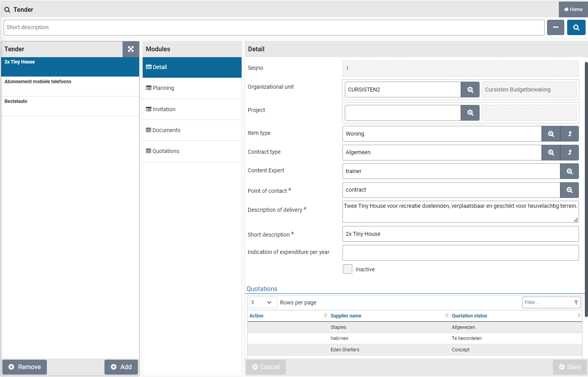Click Indication of expenditure per year field
The image size is (588, 377).
click(460, 253)
